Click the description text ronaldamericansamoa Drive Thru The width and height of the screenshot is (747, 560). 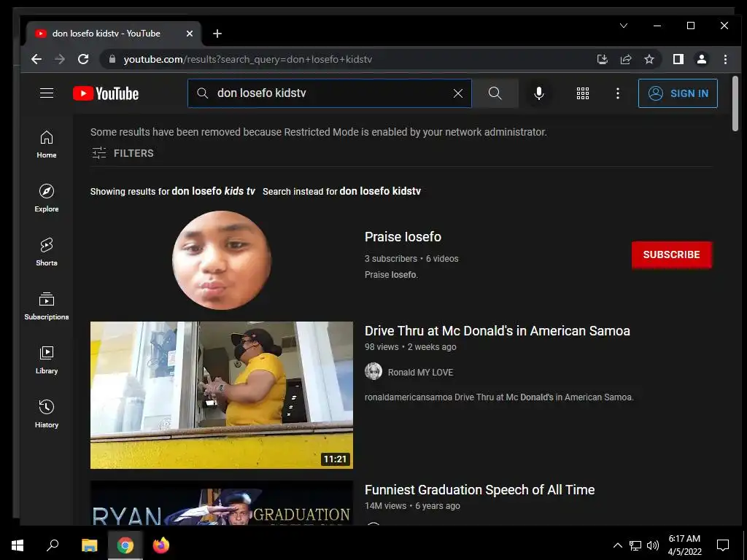tap(499, 397)
